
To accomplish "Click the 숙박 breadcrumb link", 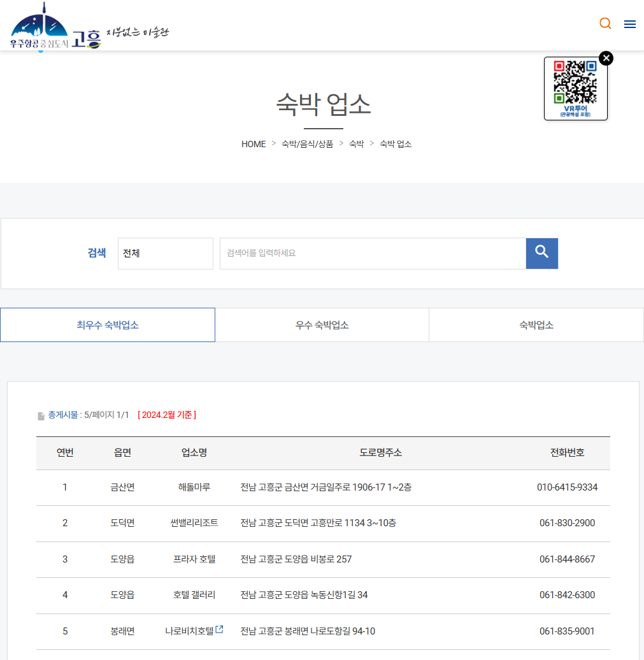I will pos(356,144).
